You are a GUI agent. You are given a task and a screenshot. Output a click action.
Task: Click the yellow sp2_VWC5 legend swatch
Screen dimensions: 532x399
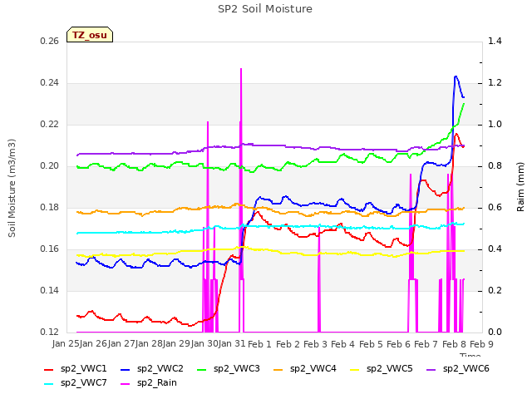coord(354,369)
